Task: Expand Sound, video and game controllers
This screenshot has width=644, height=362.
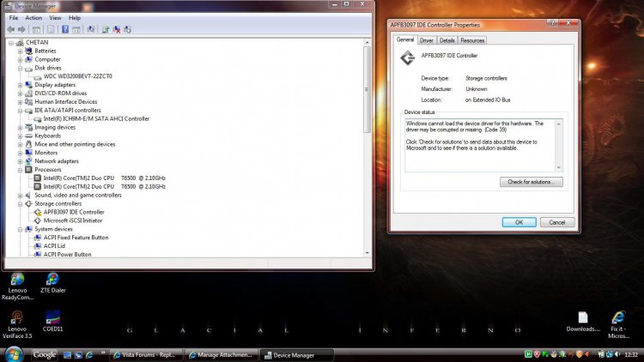Action: click(20, 196)
